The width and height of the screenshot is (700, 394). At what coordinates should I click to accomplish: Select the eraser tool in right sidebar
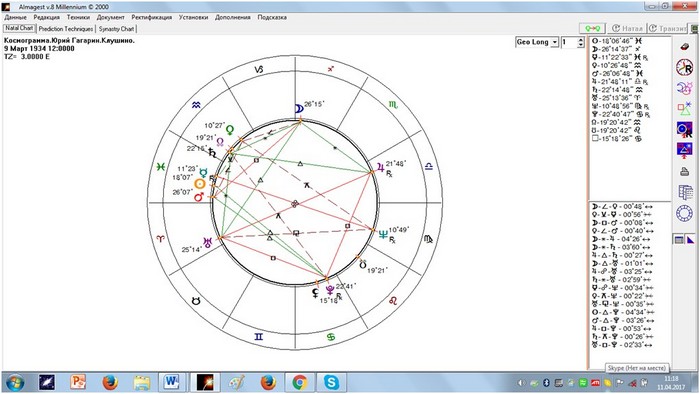pyautogui.click(x=684, y=46)
